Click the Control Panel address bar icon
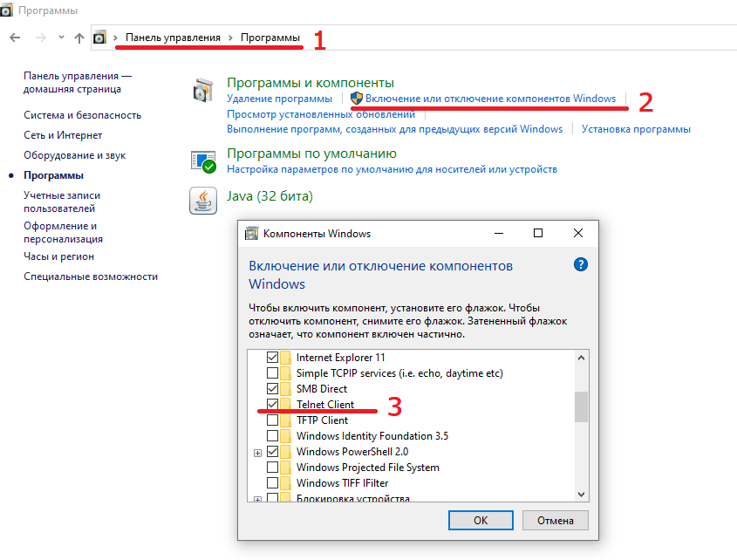 100,38
